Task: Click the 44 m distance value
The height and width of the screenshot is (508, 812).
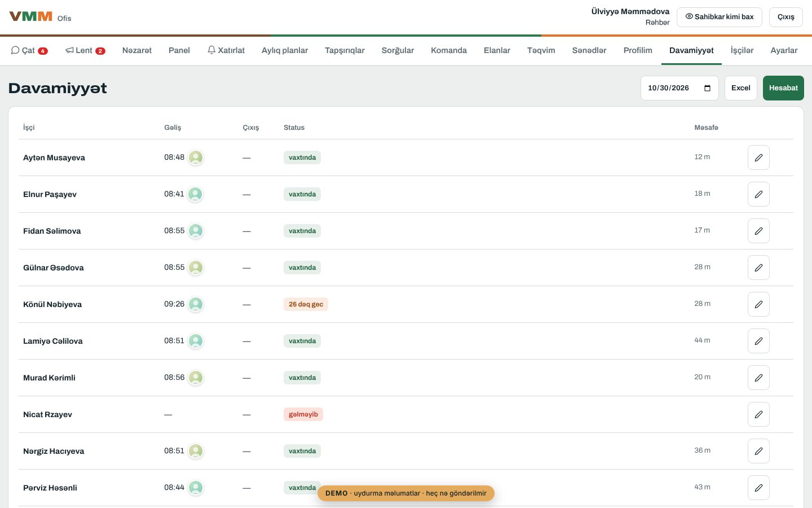Action: point(702,340)
